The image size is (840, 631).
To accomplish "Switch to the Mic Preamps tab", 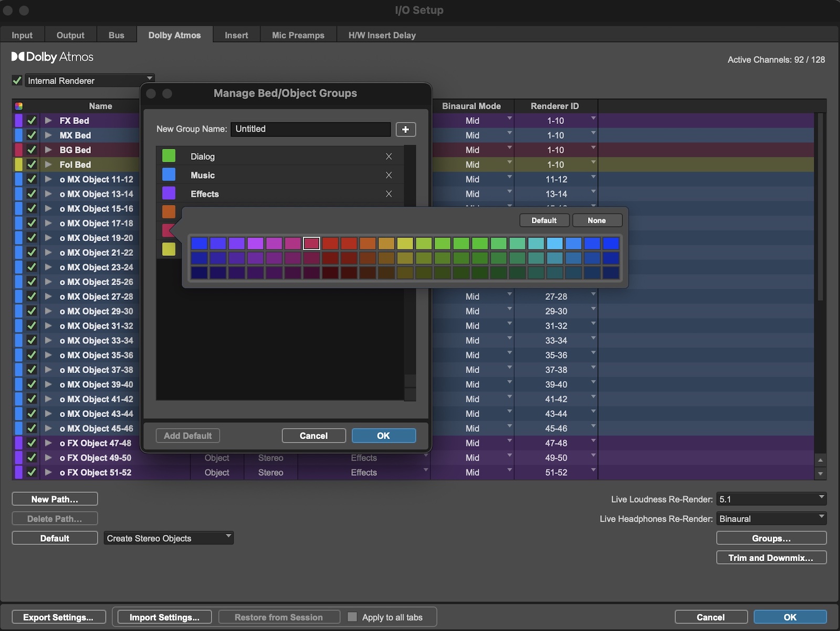I will tap(298, 35).
